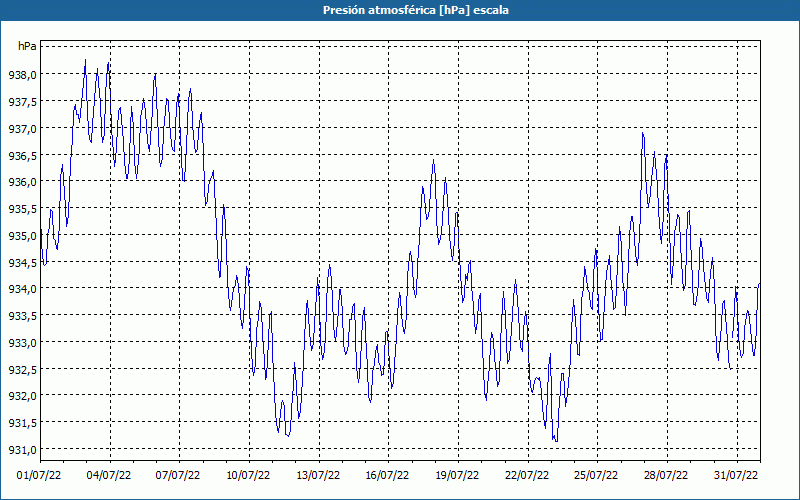Select the 938,0 y-axis value

[x=22, y=75]
